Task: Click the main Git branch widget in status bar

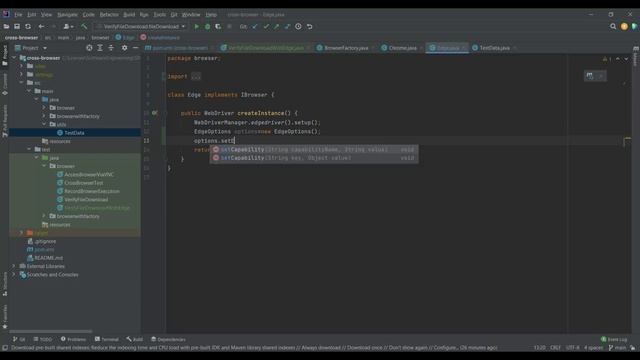Action: click(x=617, y=348)
